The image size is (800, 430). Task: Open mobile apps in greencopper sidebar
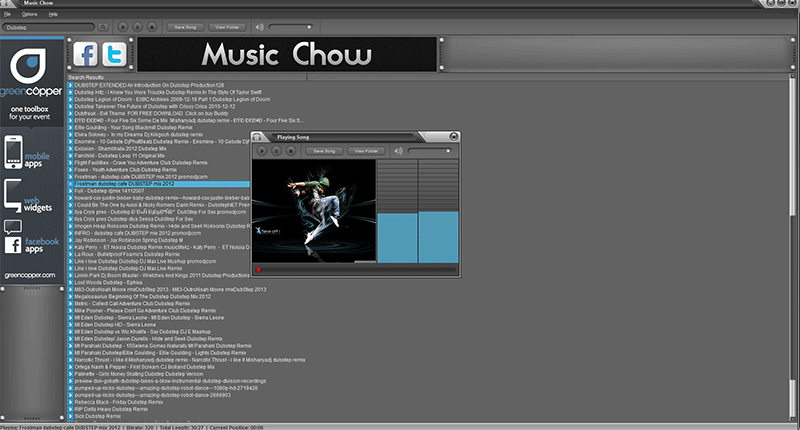27,152
